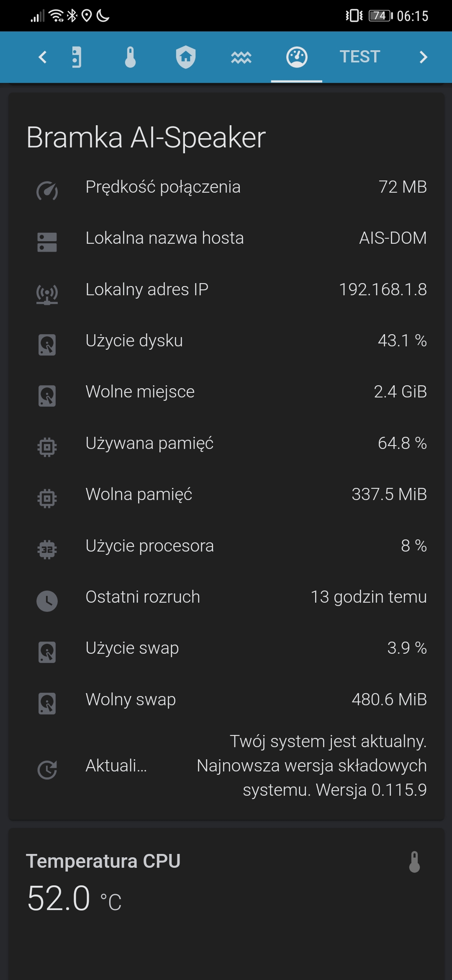Screen dimensions: 452x980
Task: Click the clock icon for Ostatni rozruch
Action: point(47,601)
